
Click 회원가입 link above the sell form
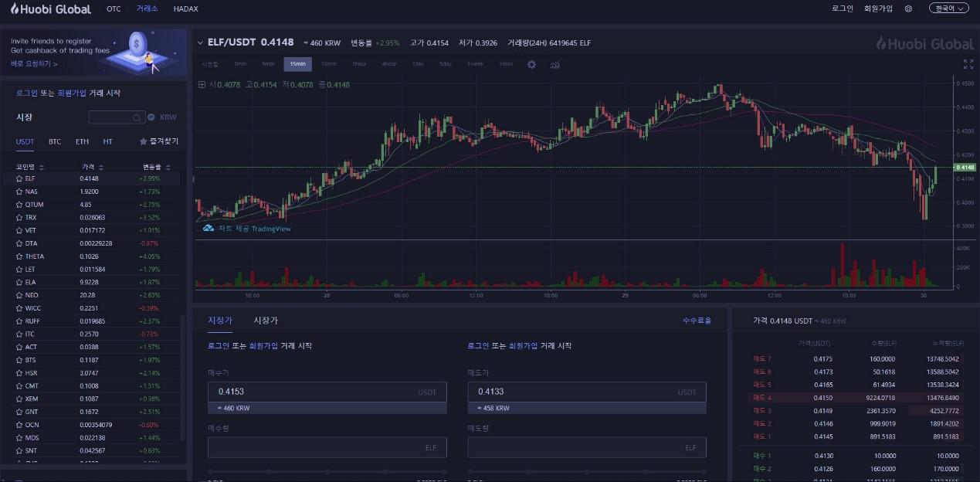tap(524, 346)
